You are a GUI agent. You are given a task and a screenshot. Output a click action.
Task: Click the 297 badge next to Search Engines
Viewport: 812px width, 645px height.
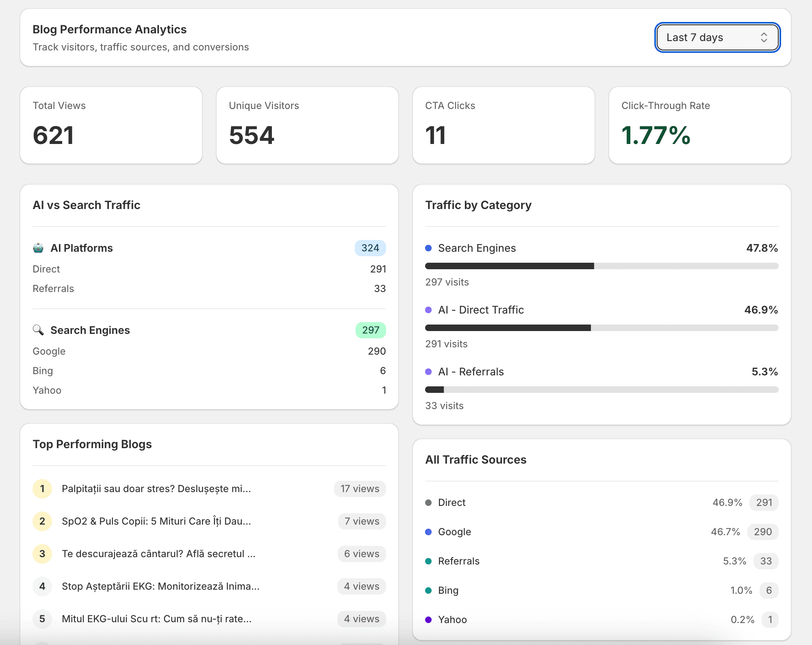pos(370,330)
